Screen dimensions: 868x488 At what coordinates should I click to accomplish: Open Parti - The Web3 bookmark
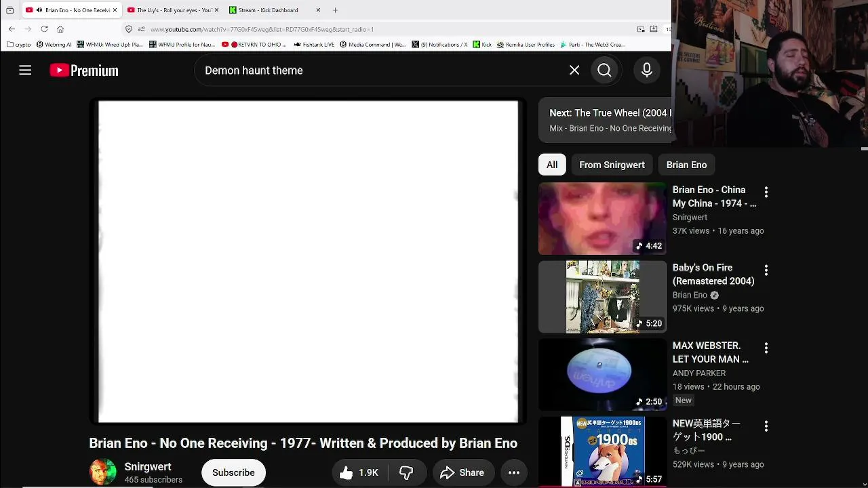pyautogui.click(x=592, y=45)
